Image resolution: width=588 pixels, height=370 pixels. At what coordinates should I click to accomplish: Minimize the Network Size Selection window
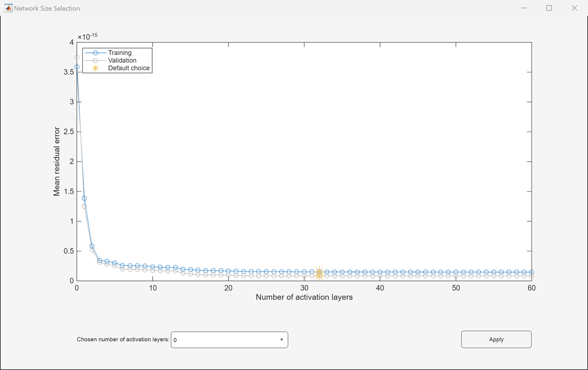coord(524,8)
